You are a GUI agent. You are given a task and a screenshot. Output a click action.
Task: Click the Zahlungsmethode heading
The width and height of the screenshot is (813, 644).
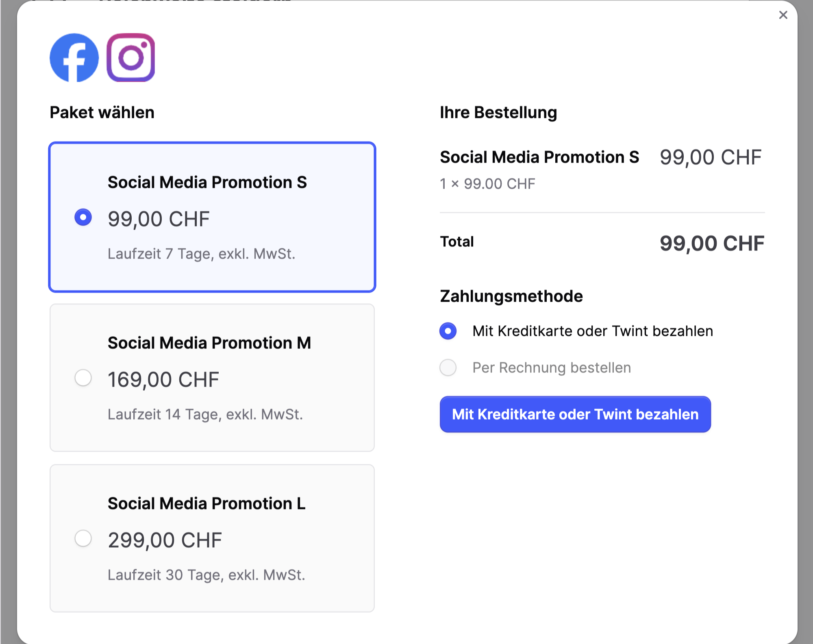(511, 296)
